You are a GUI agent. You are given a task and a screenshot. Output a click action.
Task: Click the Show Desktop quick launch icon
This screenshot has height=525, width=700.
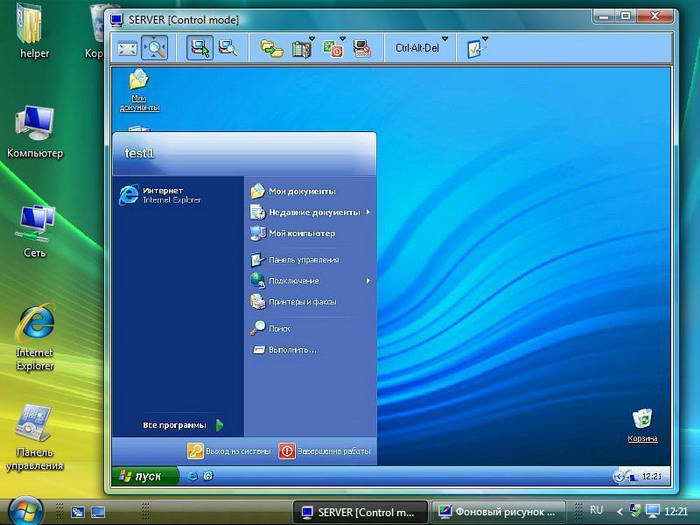[98, 512]
